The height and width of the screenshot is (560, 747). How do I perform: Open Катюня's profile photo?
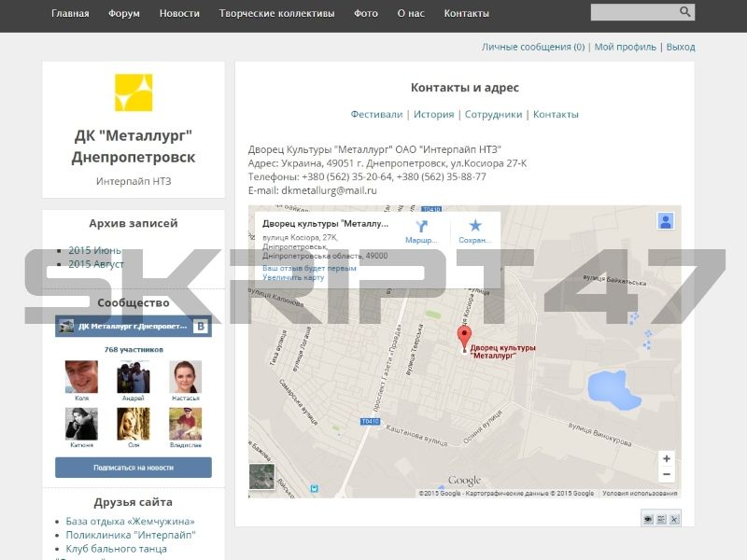(x=81, y=424)
